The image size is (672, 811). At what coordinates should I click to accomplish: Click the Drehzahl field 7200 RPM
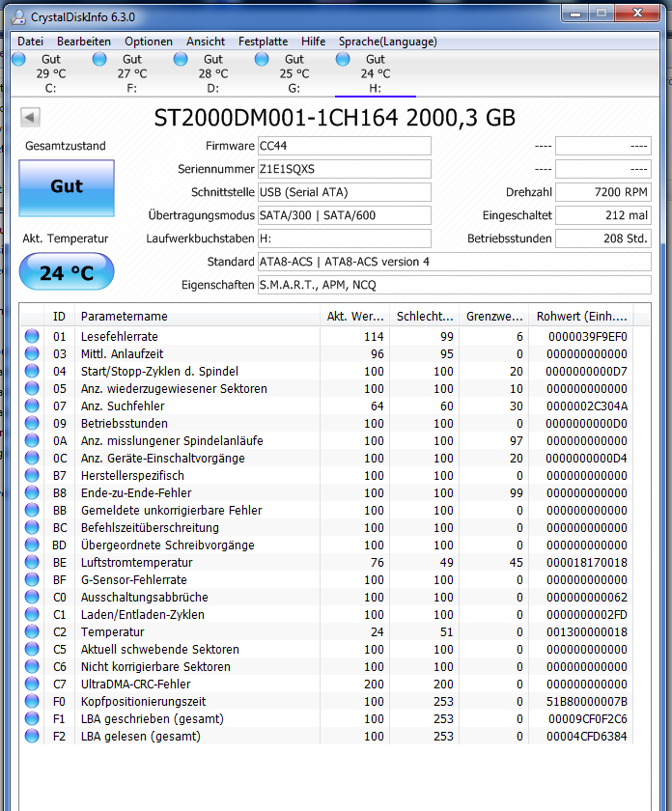tap(603, 192)
